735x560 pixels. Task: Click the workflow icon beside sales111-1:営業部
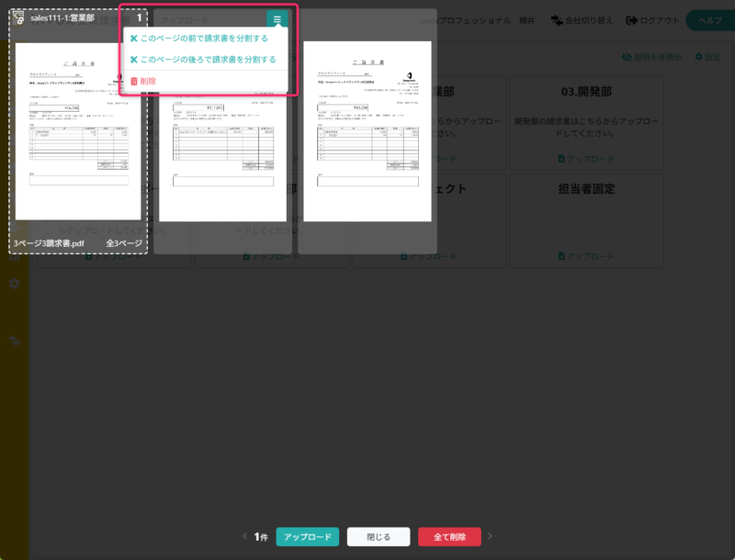(x=18, y=17)
